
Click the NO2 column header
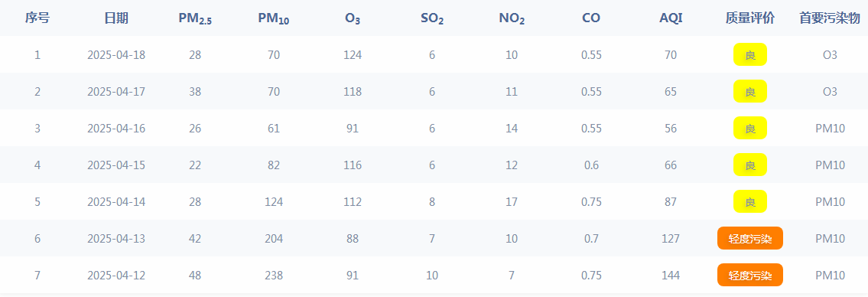512,19
